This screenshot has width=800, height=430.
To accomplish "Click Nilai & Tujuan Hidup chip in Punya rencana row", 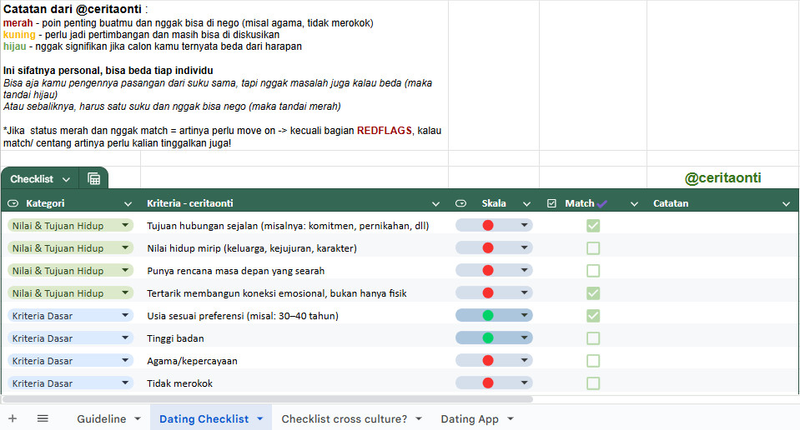I will tap(70, 270).
